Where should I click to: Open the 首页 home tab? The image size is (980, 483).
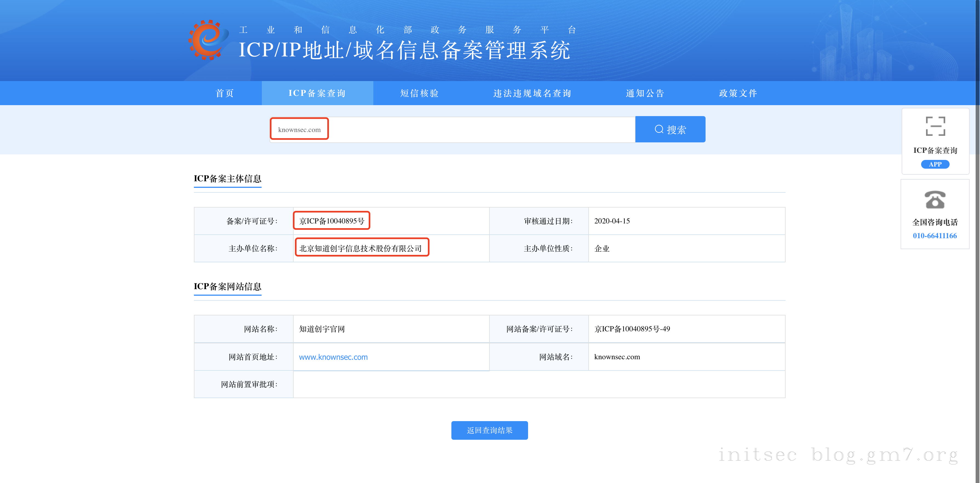coord(225,93)
